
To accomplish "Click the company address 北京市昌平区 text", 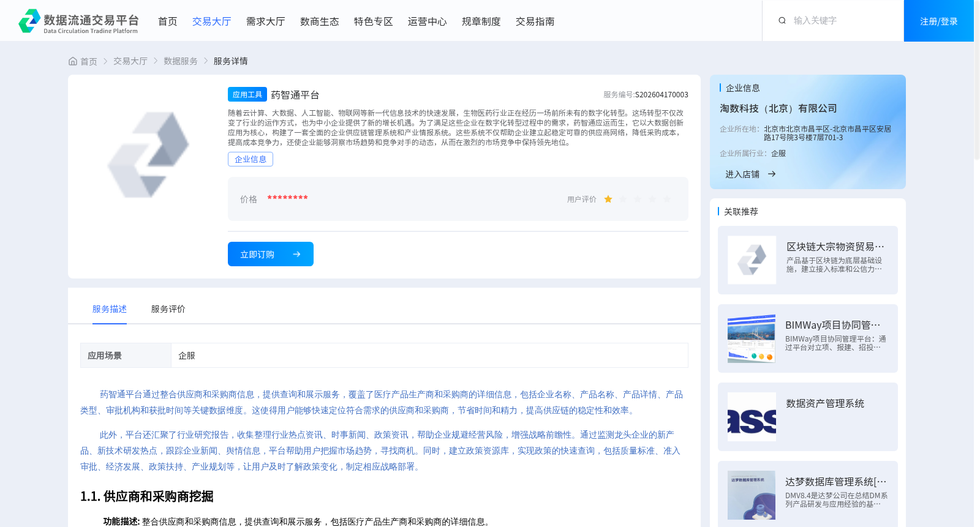I will [827, 133].
